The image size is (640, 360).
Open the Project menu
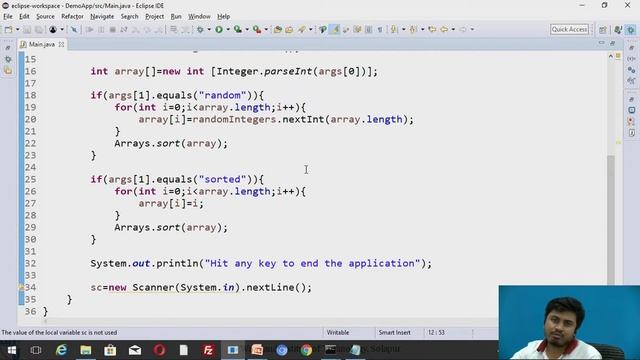tap(154, 16)
